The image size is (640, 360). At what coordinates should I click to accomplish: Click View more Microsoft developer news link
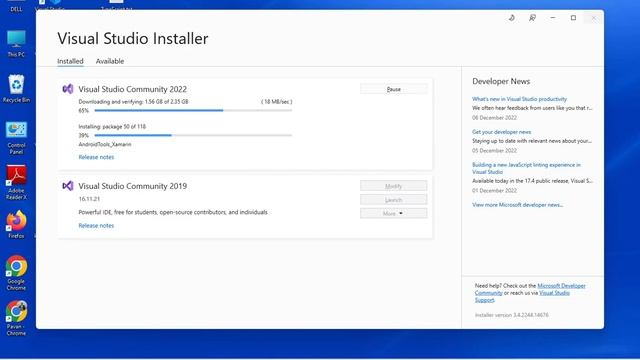(517, 205)
